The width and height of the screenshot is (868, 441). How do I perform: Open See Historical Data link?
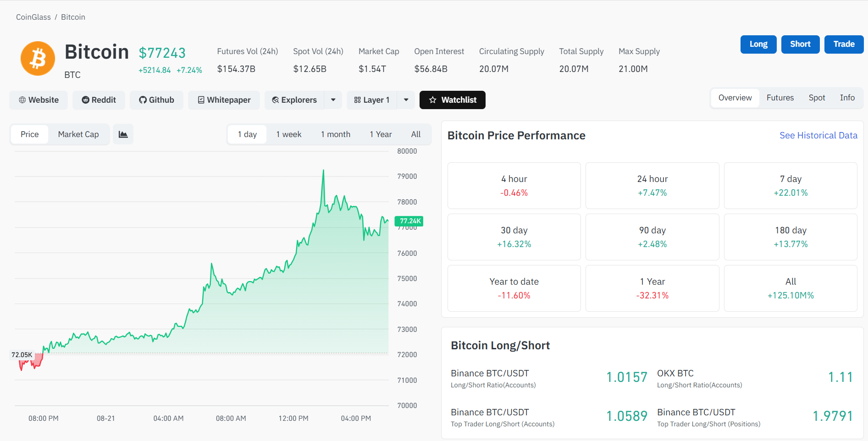[x=818, y=135]
